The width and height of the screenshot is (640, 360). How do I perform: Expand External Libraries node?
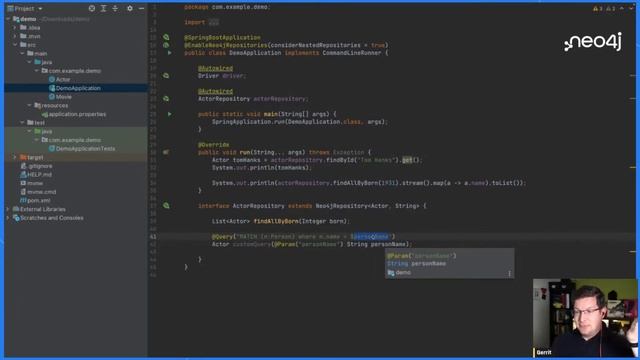coord(8,209)
